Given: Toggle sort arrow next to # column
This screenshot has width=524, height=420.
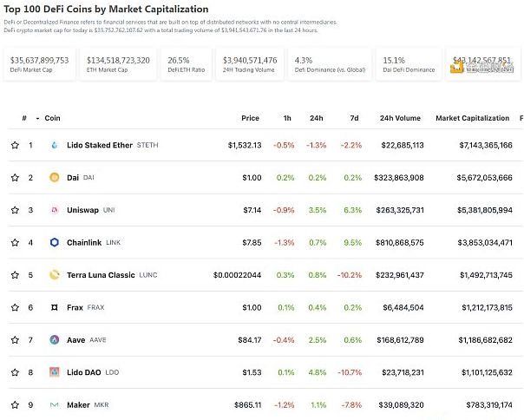Looking at the screenshot, I should (x=37, y=118).
